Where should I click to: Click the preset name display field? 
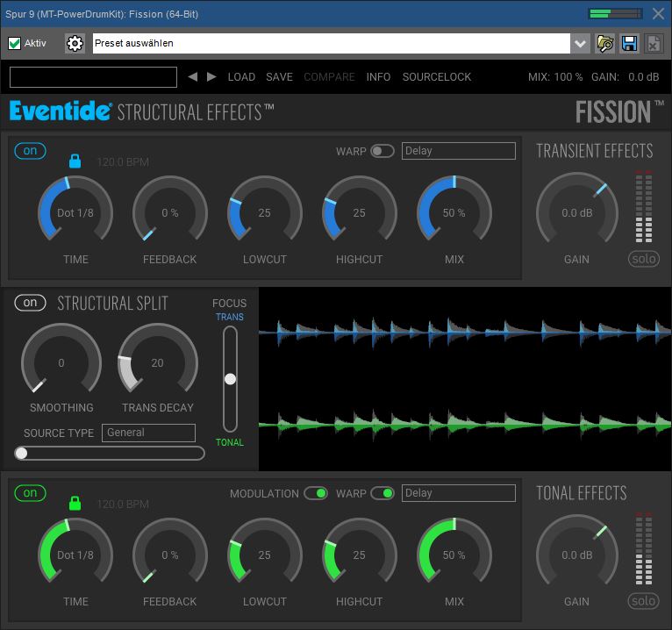pyautogui.click(x=93, y=77)
